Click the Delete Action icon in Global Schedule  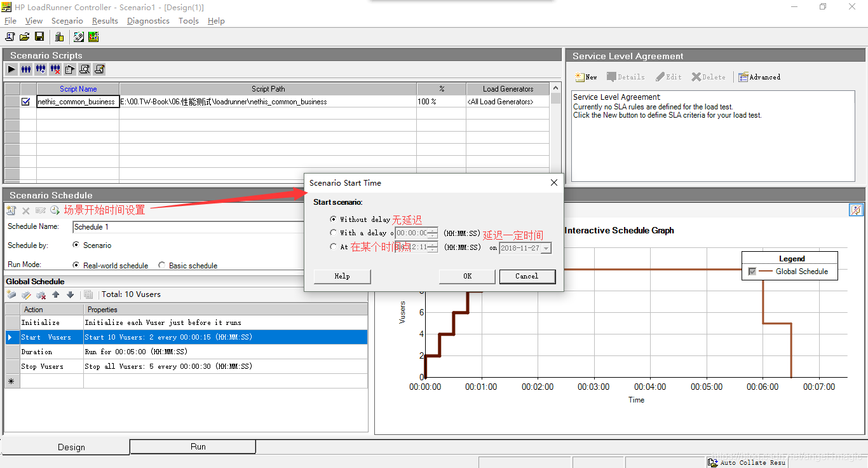pos(41,294)
